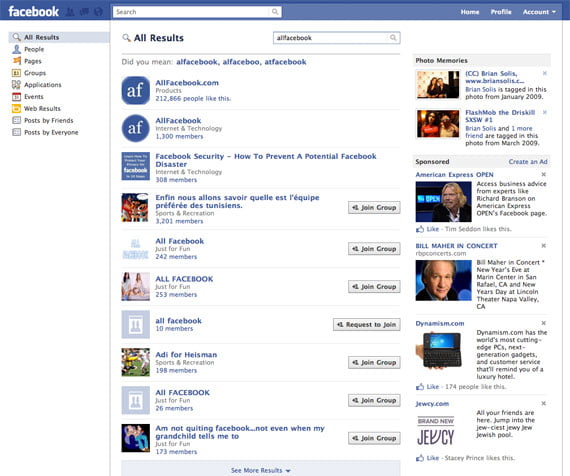Close the Bill Maher in Concert ad
This screenshot has height=476, width=570.
tap(543, 246)
